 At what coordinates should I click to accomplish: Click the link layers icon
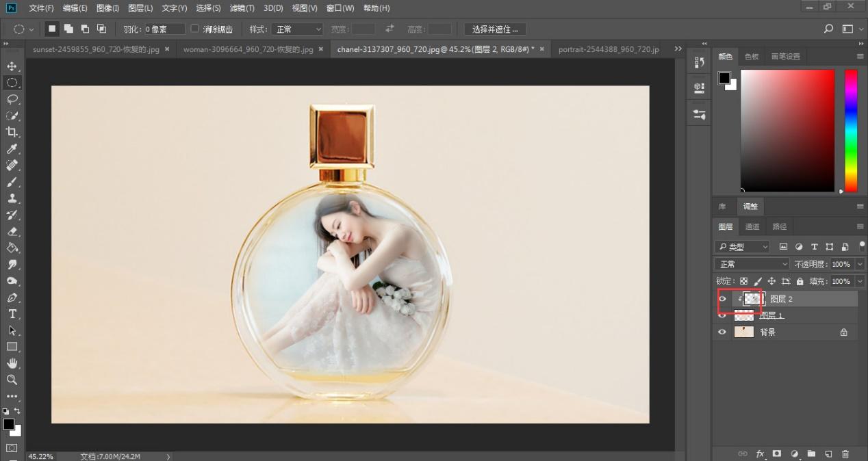(x=743, y=453)
